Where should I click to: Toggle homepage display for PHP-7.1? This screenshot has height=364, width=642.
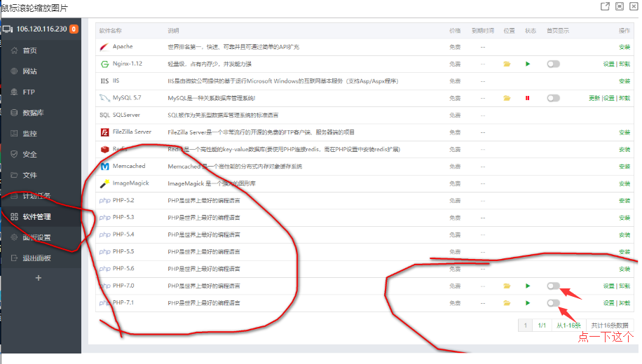tap(553, 303)
